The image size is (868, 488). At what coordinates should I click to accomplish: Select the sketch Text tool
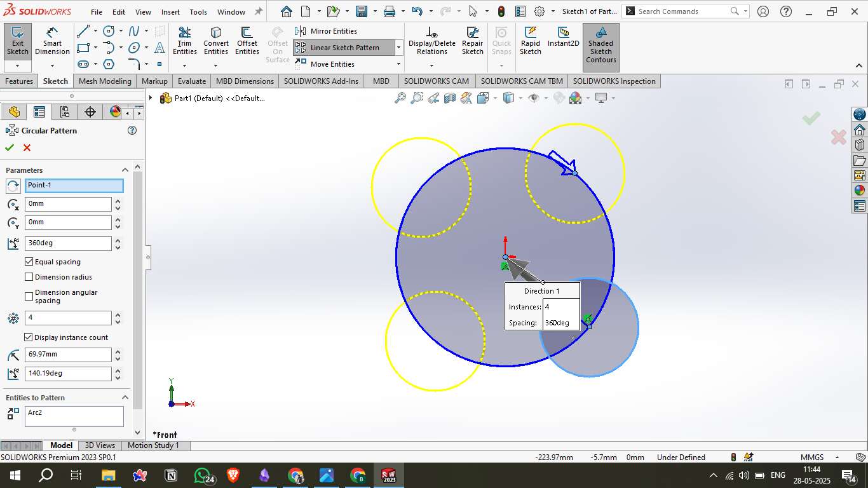click(159, 48)
